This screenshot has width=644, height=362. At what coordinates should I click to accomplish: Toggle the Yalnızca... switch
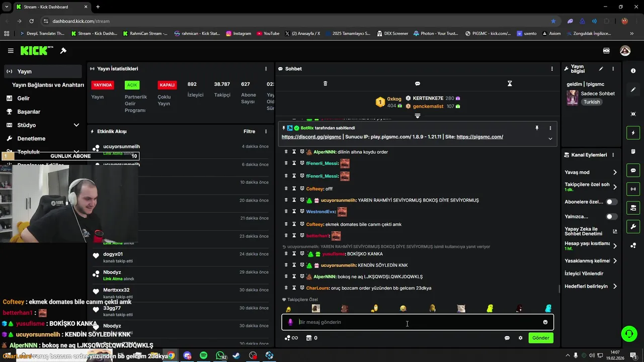click(612, 217)
